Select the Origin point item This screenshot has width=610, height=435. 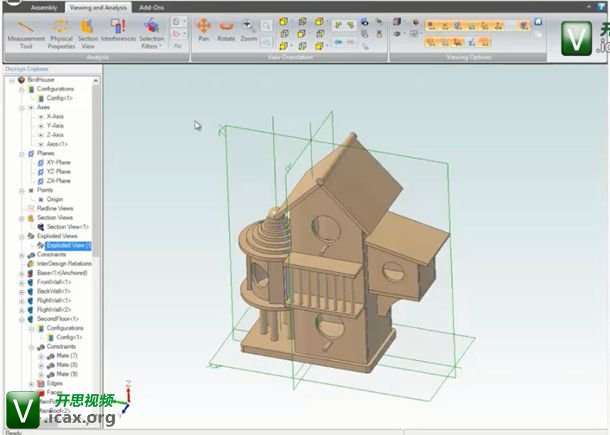55,199
